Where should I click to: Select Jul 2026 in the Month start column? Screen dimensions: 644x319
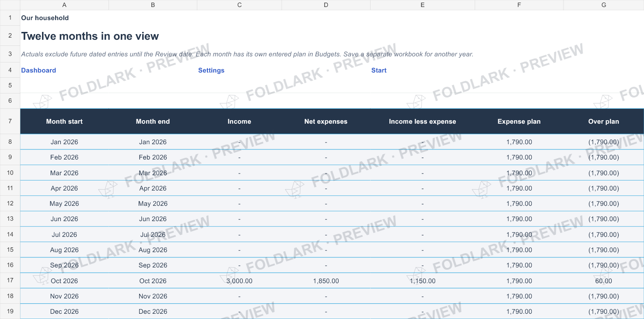coord(64,235)
